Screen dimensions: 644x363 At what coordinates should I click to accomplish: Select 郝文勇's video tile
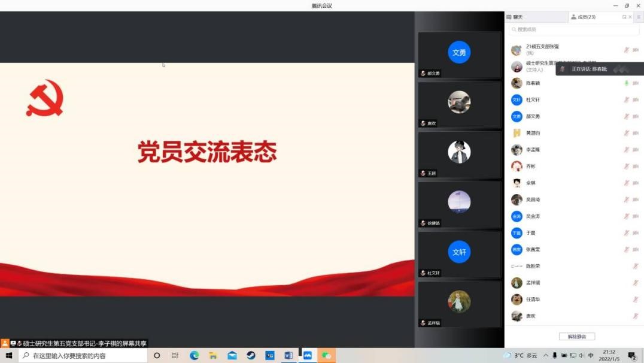459,55
